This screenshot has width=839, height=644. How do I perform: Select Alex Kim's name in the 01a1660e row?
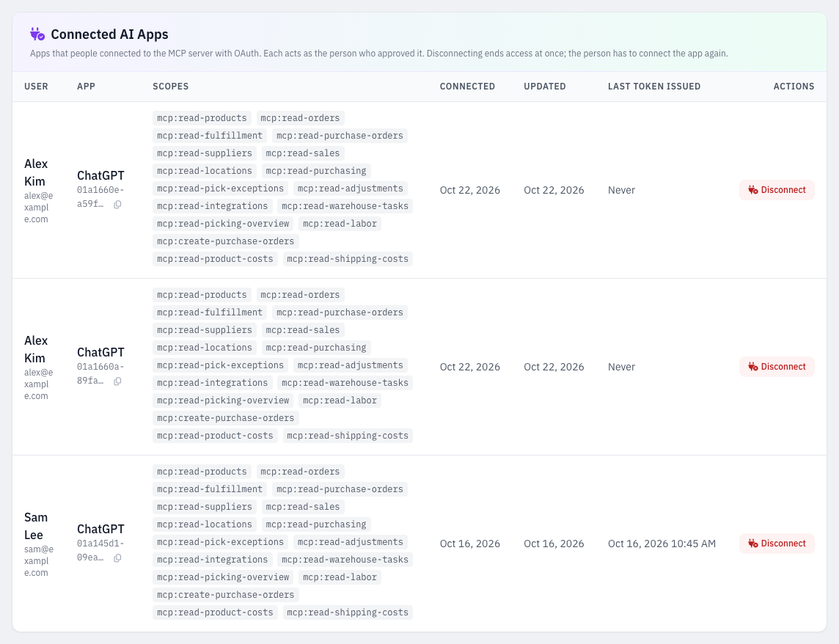36,172
